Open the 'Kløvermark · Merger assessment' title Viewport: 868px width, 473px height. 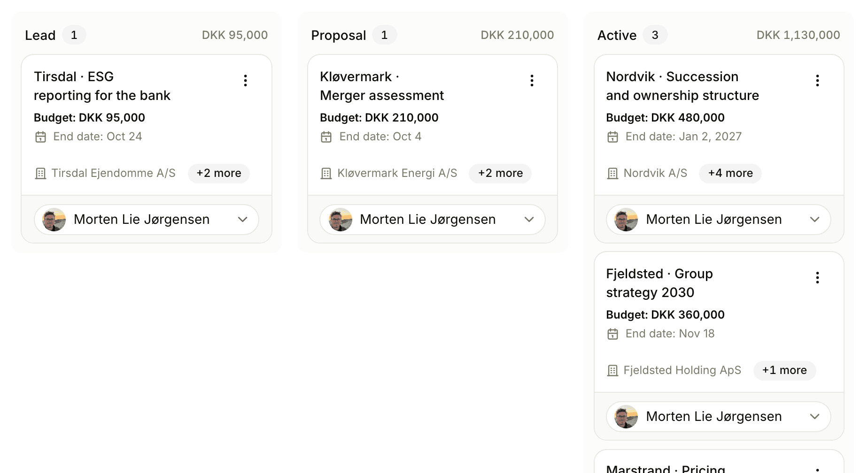click(x=382, y=86)
